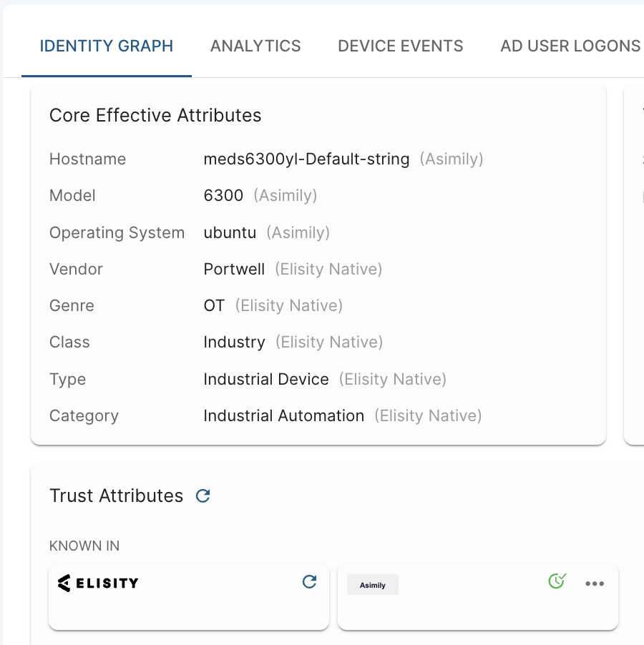Click the Category label

pyautogui.click(x=84, y=416)
